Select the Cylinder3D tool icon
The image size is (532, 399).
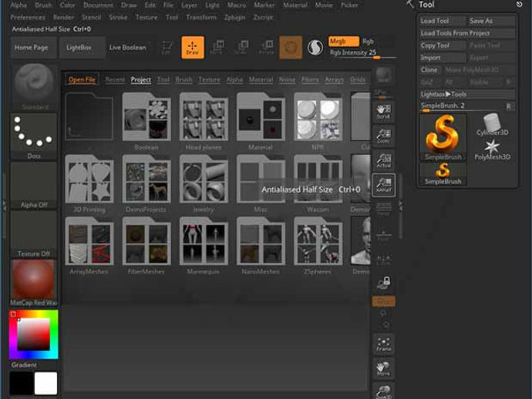click(x=493, y=125)
